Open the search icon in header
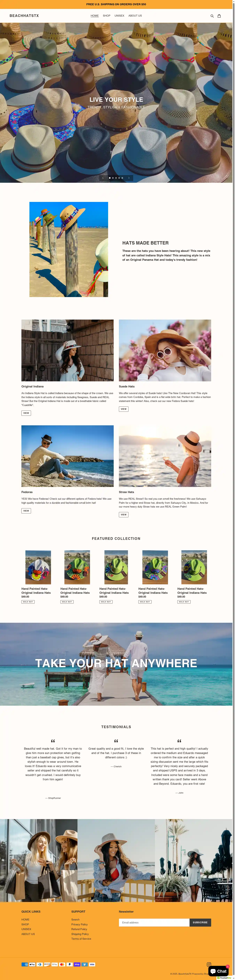This screenshot has width=235, height=980. [212, 16]
